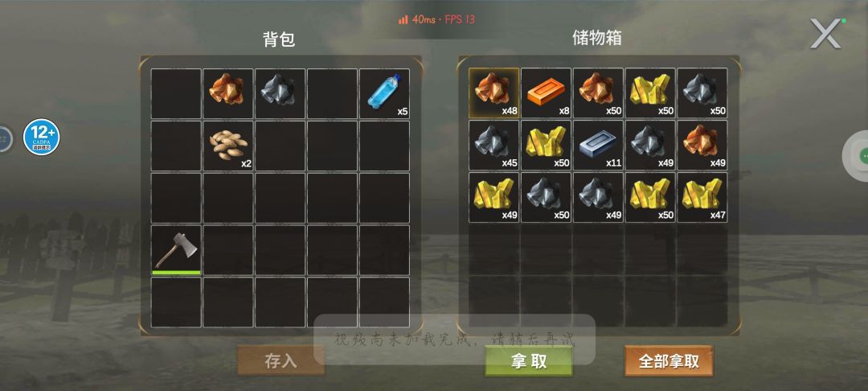Open the floating side button at right edge
Viewport: 868px width, 391px height.
[857, 155]
